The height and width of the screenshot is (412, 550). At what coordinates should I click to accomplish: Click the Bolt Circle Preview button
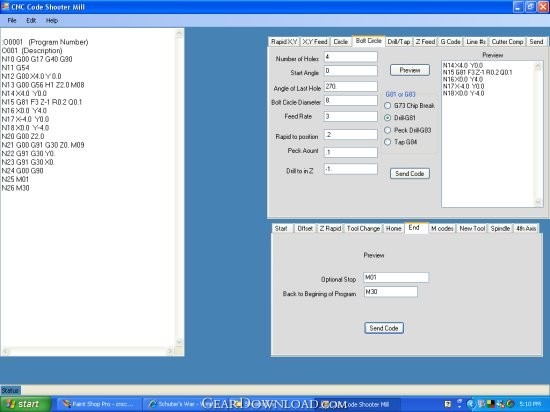point(410,70)
